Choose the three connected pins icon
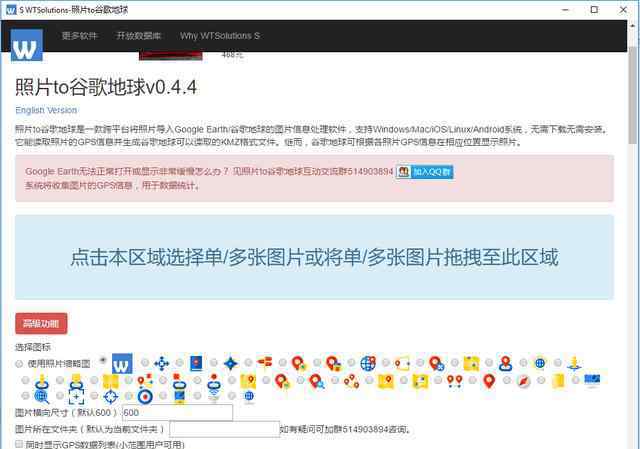The width and height of the screenshot is (640, 449). (351, 382)
